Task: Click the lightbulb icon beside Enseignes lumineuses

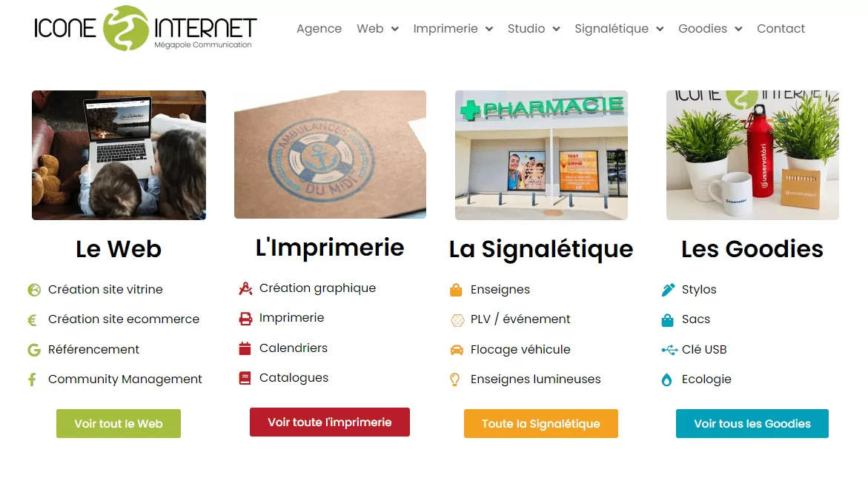Action: (x=454, y=379)
